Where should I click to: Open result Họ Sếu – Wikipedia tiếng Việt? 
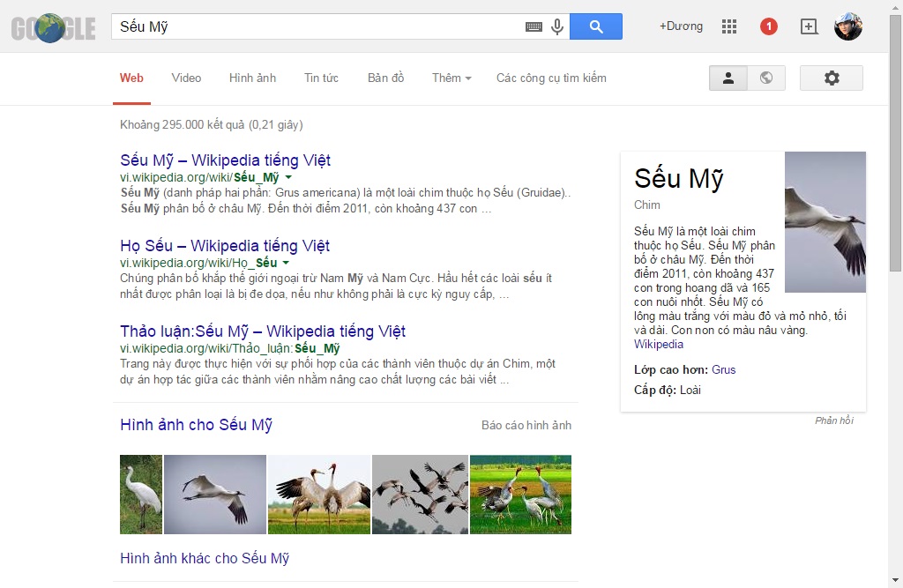(x=225, y=246)
